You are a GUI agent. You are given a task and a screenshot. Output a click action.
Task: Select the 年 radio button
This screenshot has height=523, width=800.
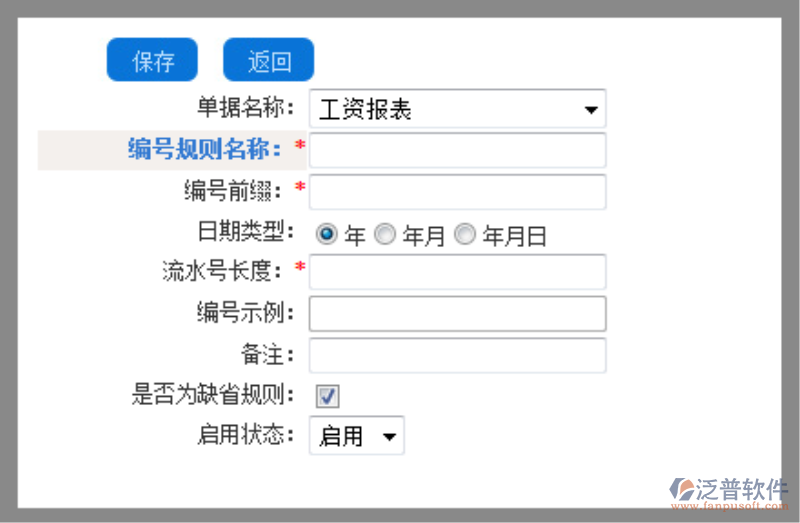click(x=327, y=234)
